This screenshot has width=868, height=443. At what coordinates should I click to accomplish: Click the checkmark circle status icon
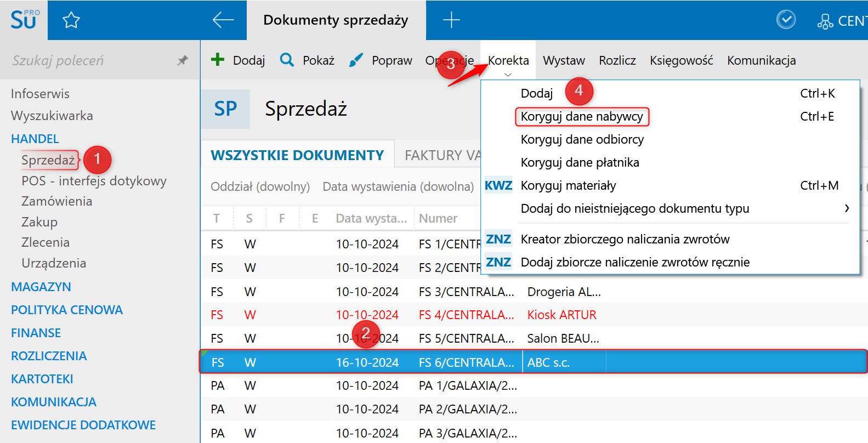(786, 20)
